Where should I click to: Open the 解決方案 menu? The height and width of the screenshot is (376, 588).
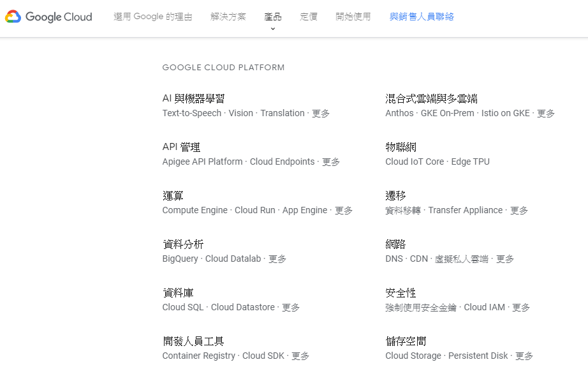pyautogui.click(x=228, y=17)
